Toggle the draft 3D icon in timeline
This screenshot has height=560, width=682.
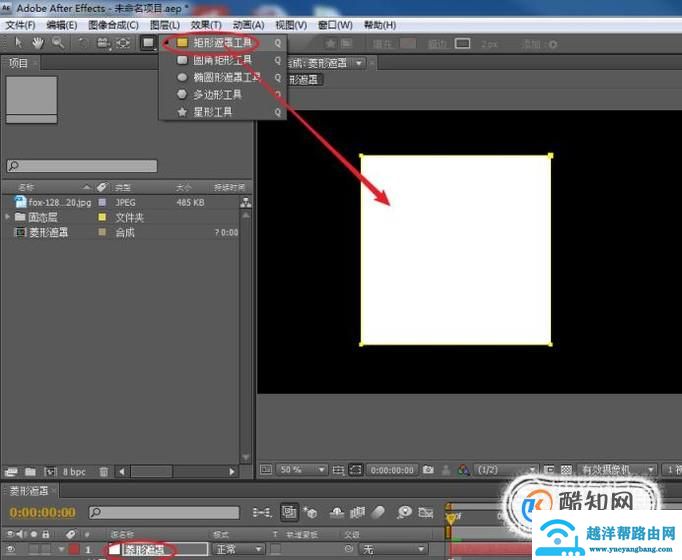point(311,513)
